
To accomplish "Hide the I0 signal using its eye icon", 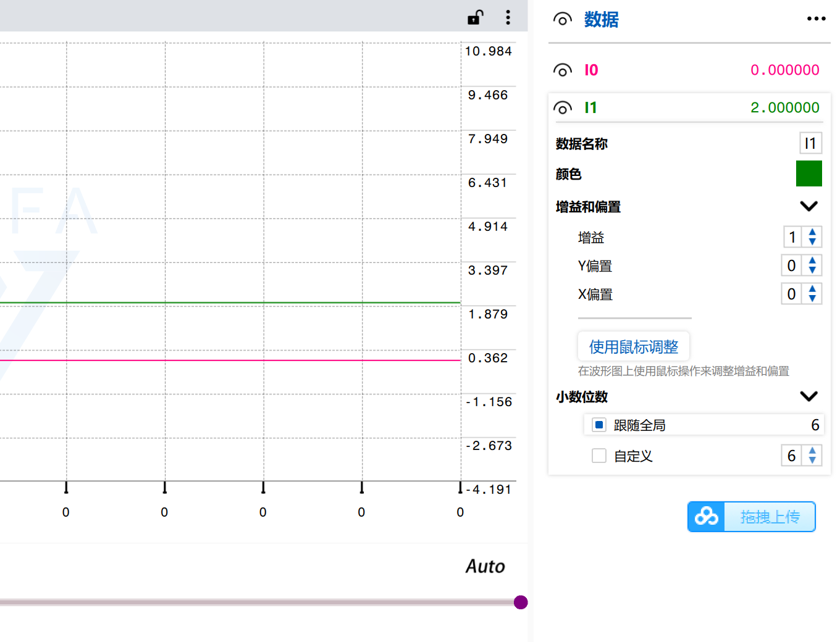I will (563, 70).
